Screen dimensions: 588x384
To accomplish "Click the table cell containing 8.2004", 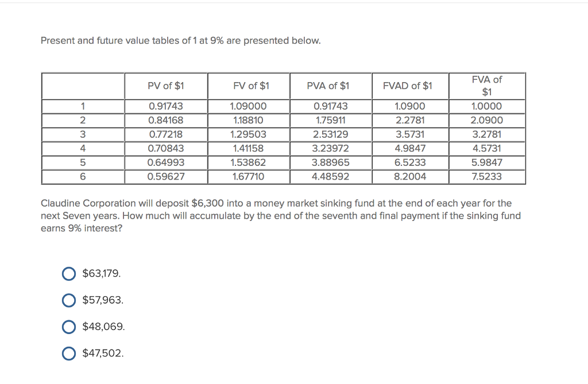I will 409,177.
